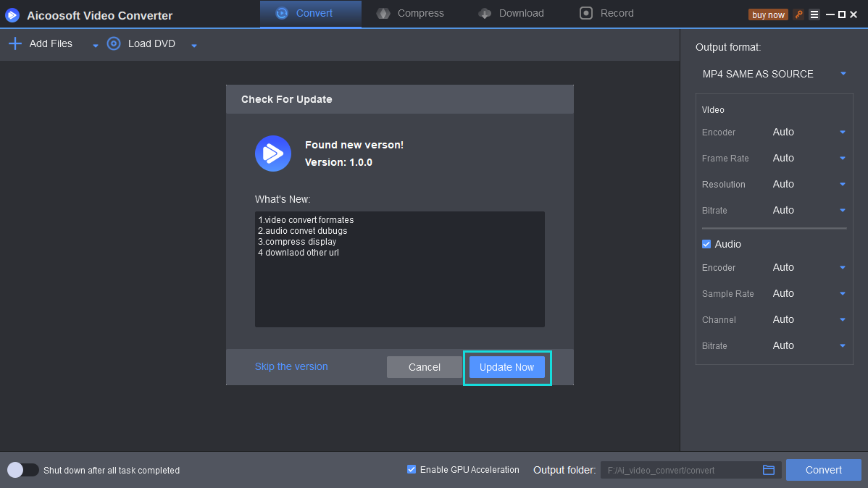
Task: Click '3.compress display' line
Action: click(297, 242)
